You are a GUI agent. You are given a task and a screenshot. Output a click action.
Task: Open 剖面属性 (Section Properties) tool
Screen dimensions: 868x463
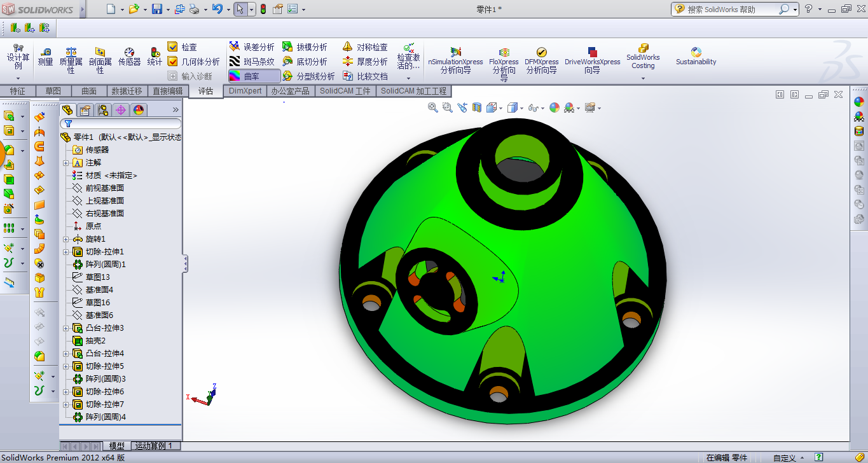(x=100, y=60)
